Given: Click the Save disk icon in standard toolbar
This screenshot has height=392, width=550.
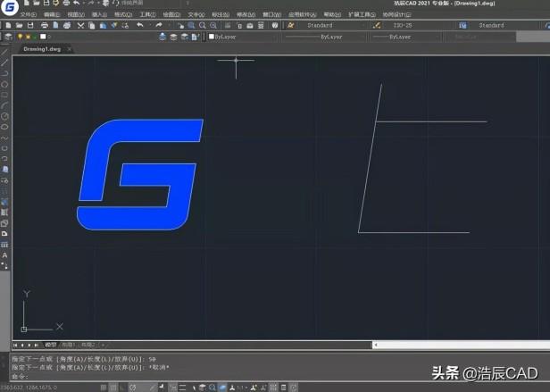Looking at the screenshot, I should coord(30,25).
